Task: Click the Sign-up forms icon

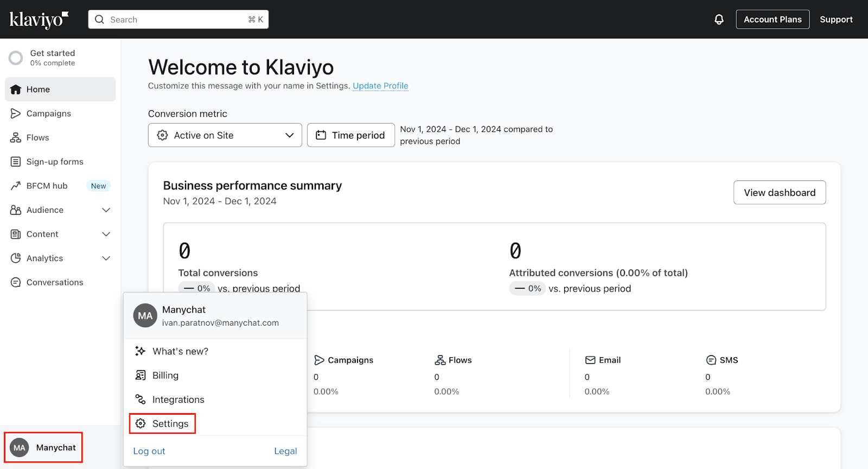Action: (16, 162)
